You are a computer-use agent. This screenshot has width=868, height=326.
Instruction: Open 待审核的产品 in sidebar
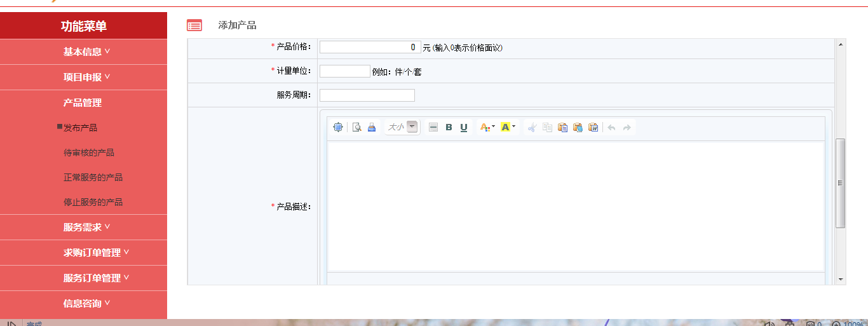click(x=88, y=153)
